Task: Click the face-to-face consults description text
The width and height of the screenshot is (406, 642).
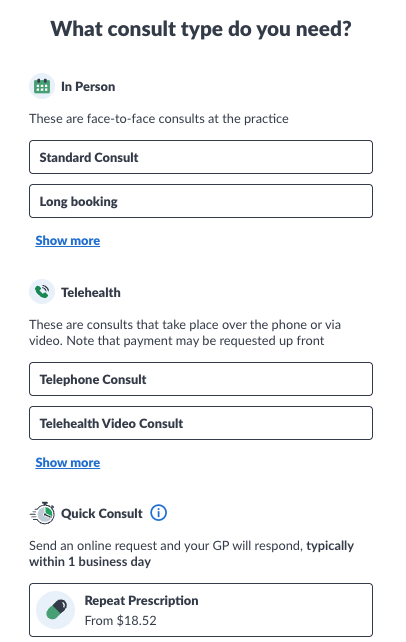Action: point(159,119)
